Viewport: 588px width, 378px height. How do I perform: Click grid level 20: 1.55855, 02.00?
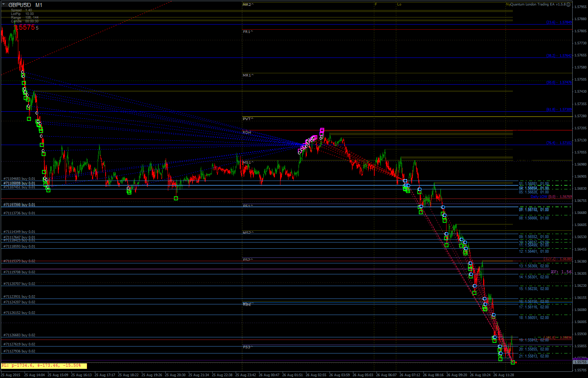pyautogui.click(x=534, y=349)
